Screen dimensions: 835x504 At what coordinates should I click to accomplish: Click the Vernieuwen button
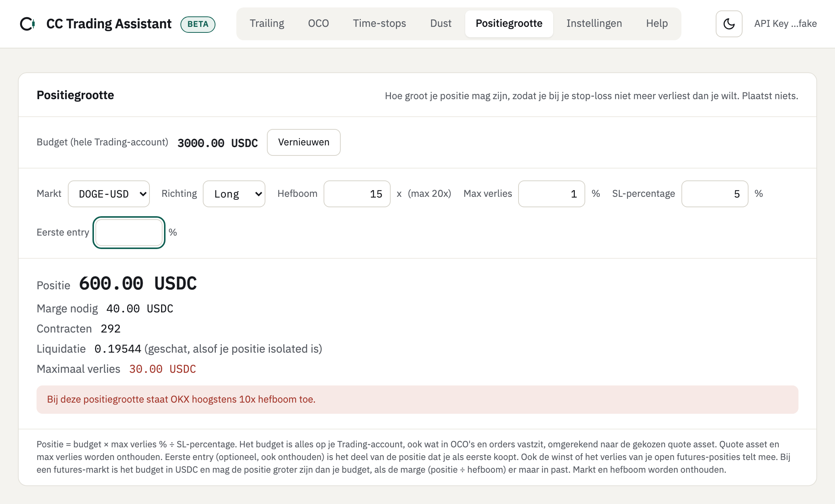pyautogui.click(x=303, y=142)
